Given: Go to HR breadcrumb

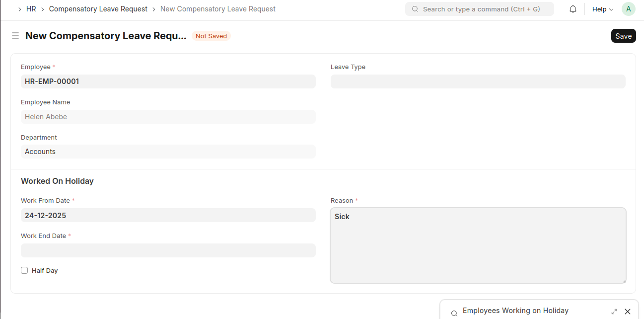Looking at the screenshot, I should (31, 9).
